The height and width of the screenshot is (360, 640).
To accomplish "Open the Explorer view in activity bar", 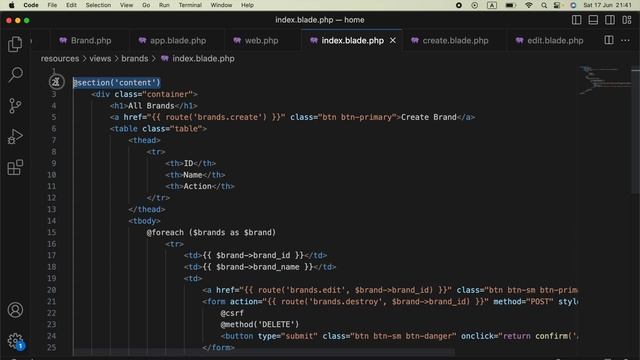I will [x=15, y=44].
